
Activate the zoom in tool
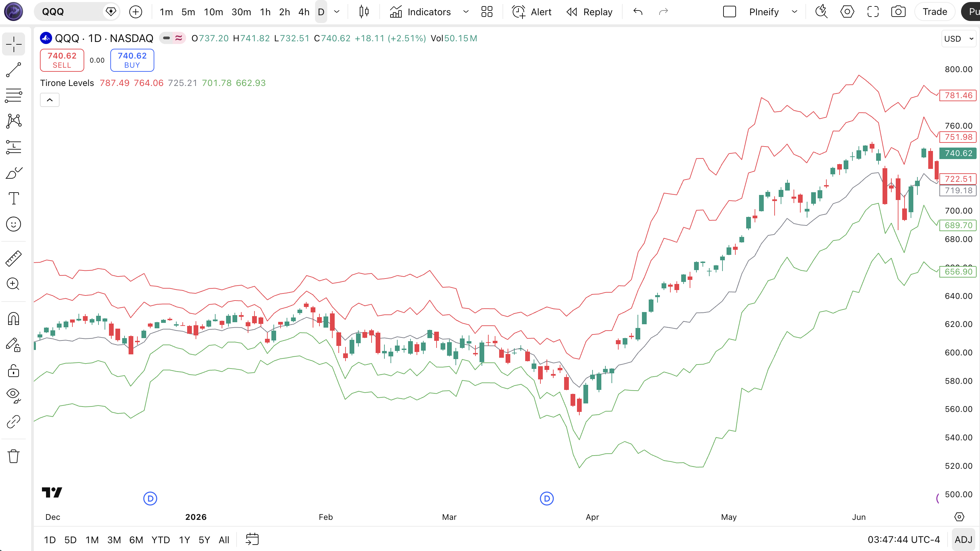[14, 284]
